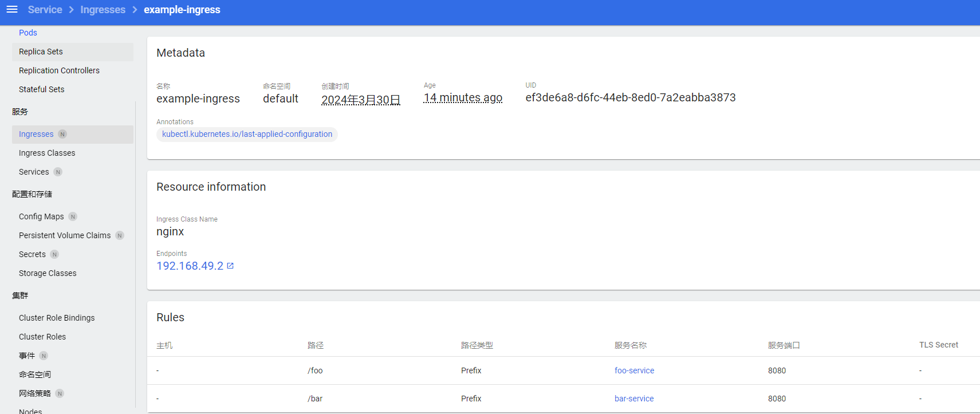Click port 8080 in the foo-service row
980x414 pixels.
point(777,370)
